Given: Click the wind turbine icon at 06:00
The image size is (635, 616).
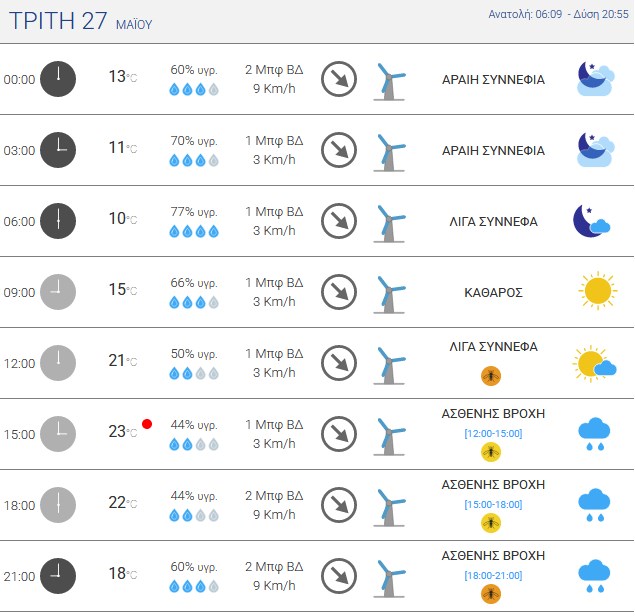Looking at the screenshot, I should [389, 224].
